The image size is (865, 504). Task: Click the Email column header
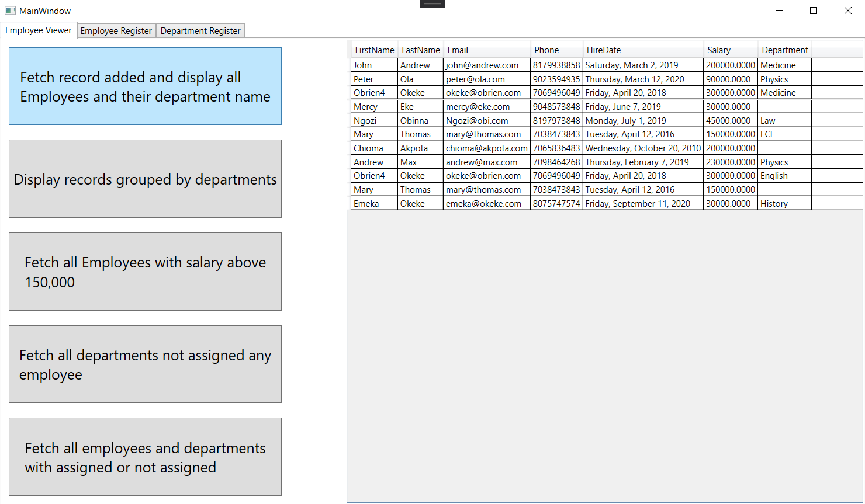click(487, 50)
